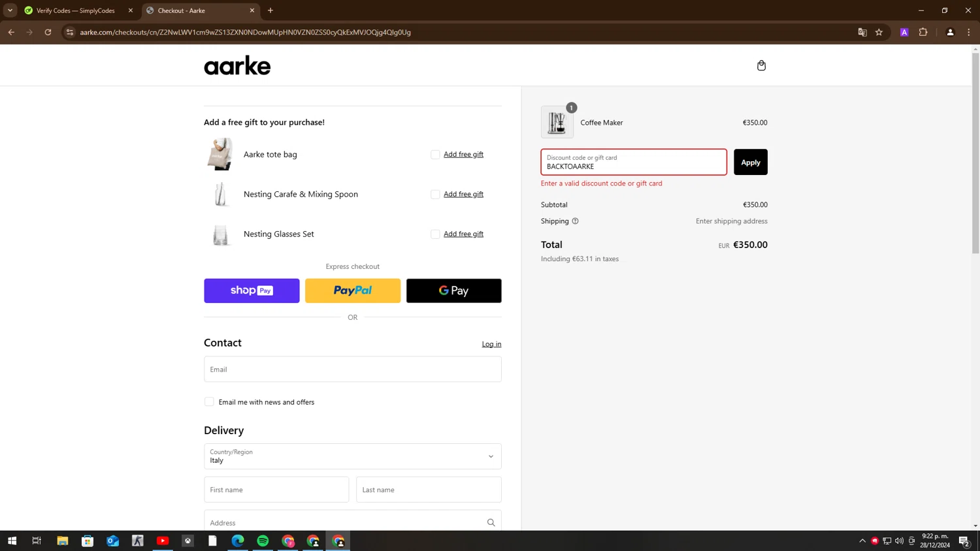The image size is (980, 551).
Task: Open YouTube from the taskbar
Action: pyautogui.click(x=163, y=541)
